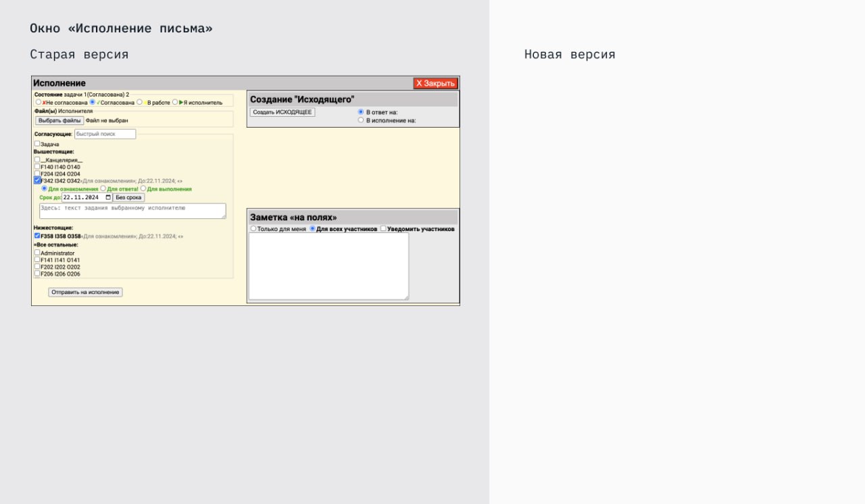This screenshot has height=504, width=865.
Task: Select the «Только для меня» note option
Action: (x=253, y=228)
